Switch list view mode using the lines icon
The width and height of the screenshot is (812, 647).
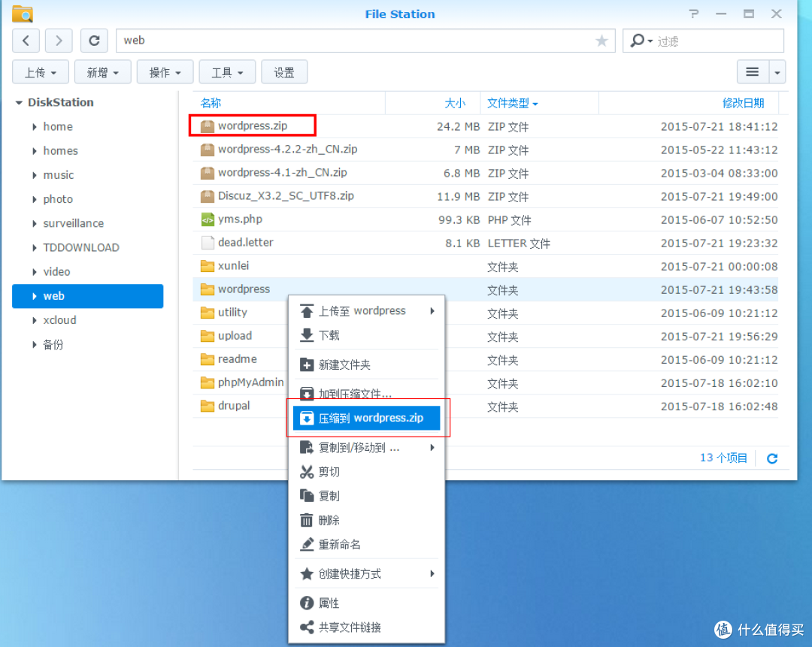click(x=753, y=72)
